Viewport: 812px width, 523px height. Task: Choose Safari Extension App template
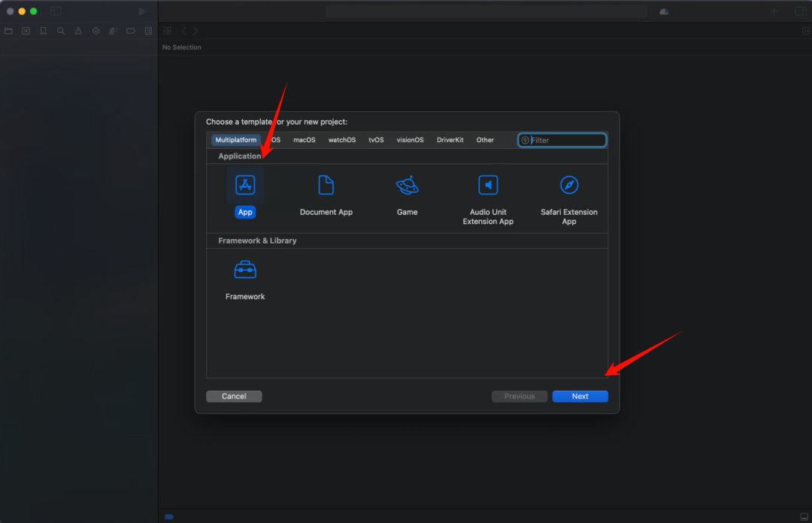[568, 185]
